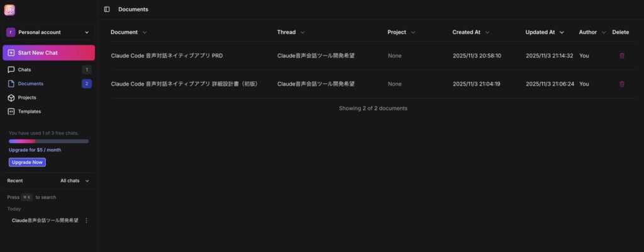Toggle the sidebar panel icon
644x252 pixels.
click(107, 9)
